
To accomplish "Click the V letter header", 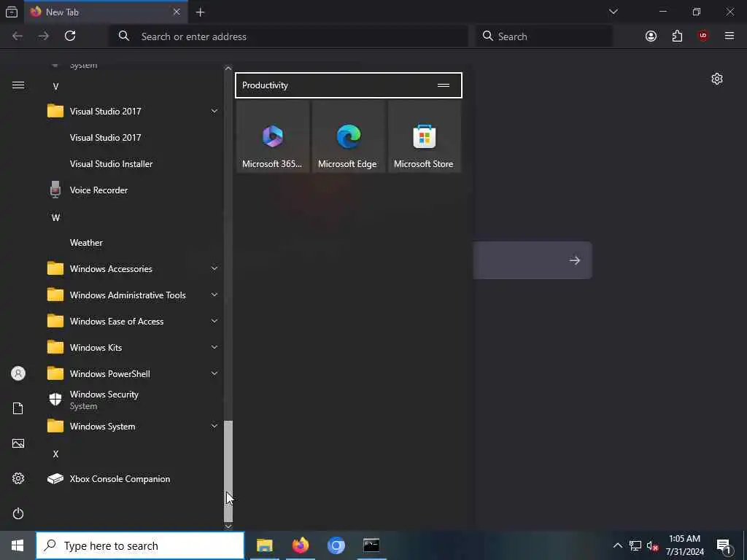I will [55, 87].
